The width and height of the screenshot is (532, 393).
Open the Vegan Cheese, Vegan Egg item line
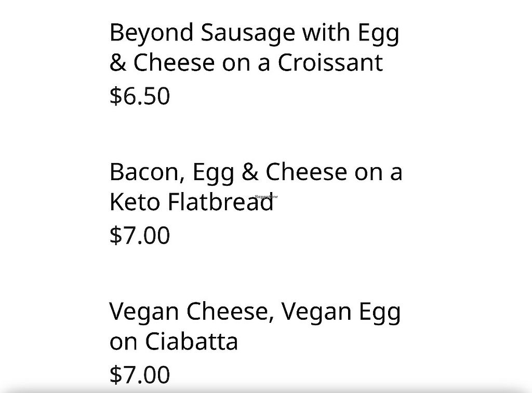click(255, 311)
